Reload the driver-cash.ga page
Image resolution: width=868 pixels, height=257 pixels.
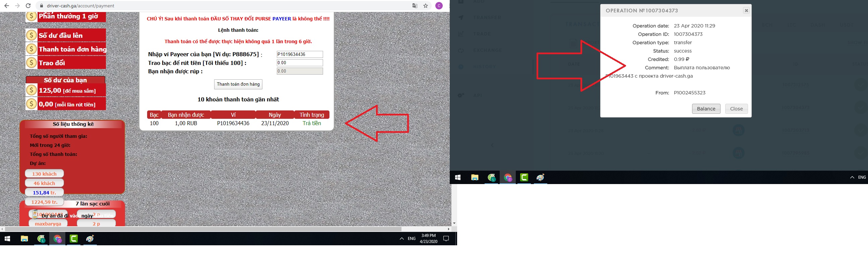28,6
